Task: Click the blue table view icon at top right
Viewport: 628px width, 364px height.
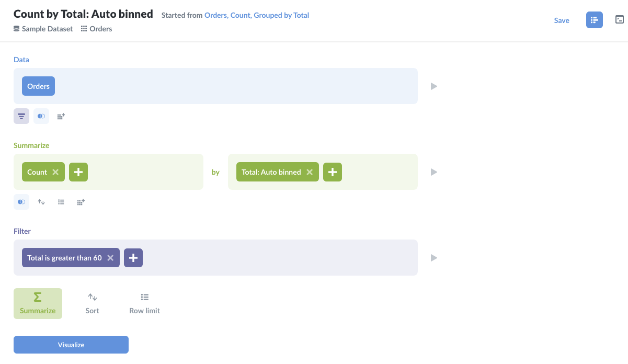Action: click(x=594, y=20)
